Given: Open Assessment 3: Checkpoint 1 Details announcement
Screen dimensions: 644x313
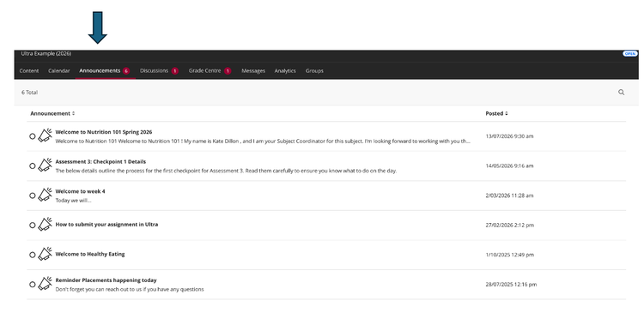Looking at the screenshot, I should coord(100,161).
